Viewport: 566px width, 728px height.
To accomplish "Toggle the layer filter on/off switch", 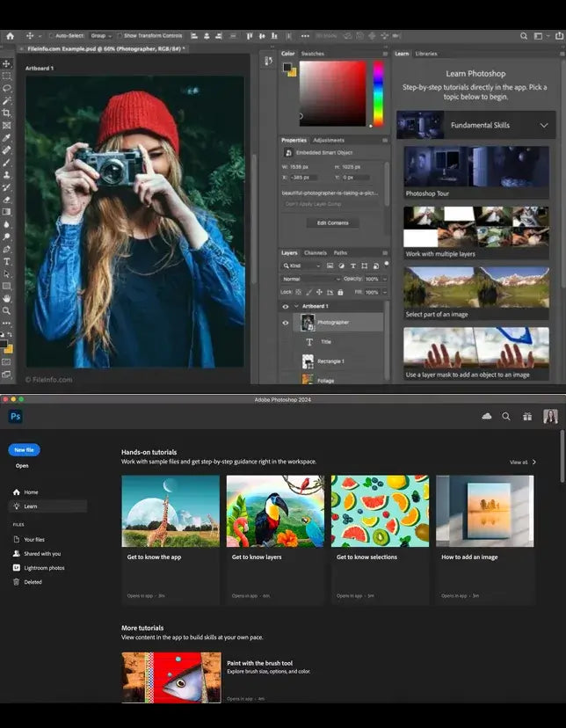I will click(x=386, y=264).
